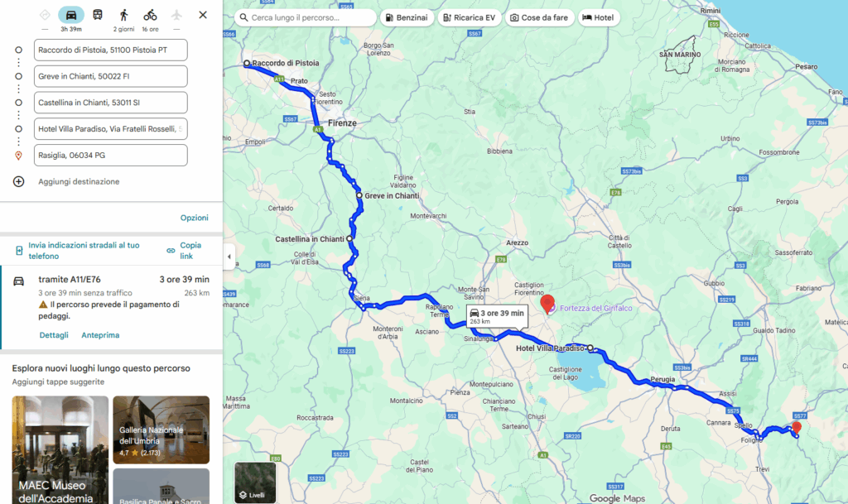Choose the best travel mode icon
Image resolution: width=848 pixels, height=504 pixels.
pyautogui.click(x=45, y=15)
